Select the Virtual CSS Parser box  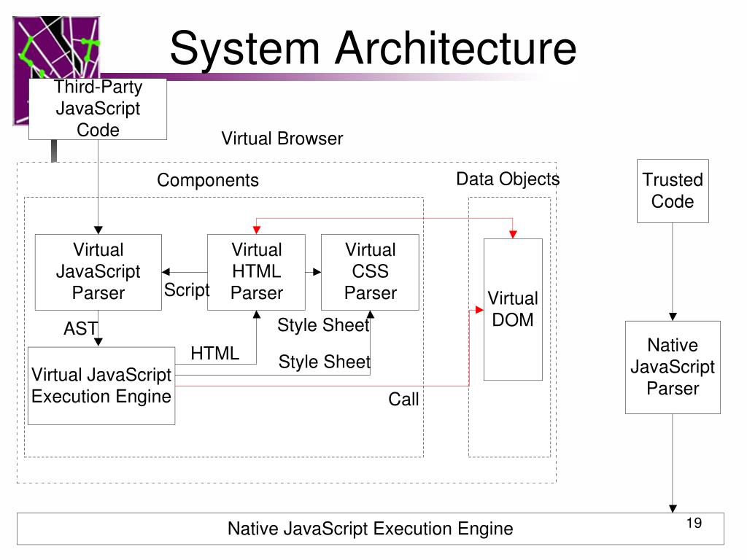370,272
